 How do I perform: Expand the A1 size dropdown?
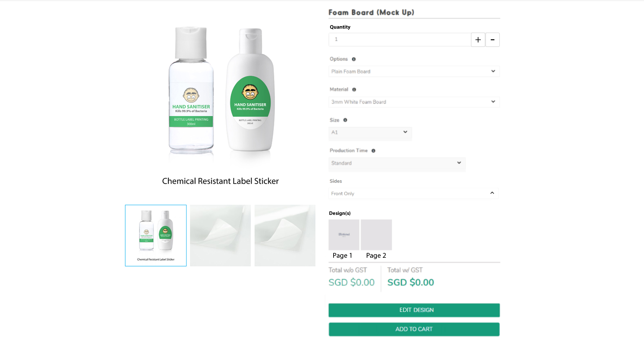370,132
